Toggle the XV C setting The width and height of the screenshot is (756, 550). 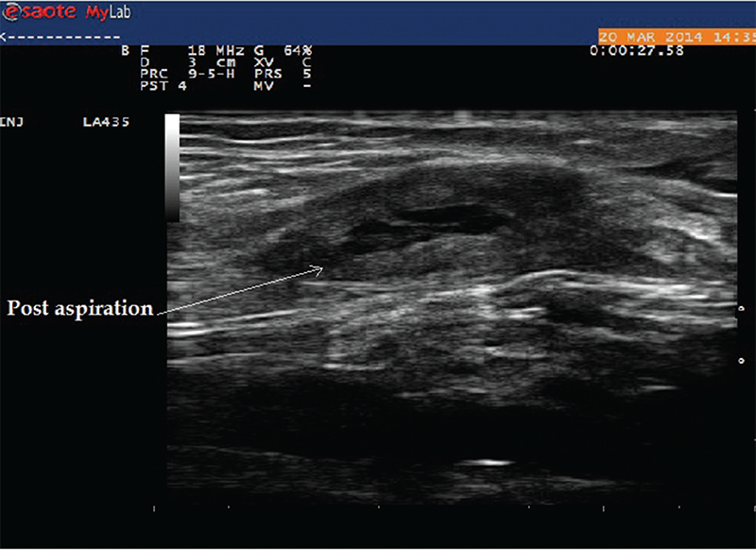[283, 61]
